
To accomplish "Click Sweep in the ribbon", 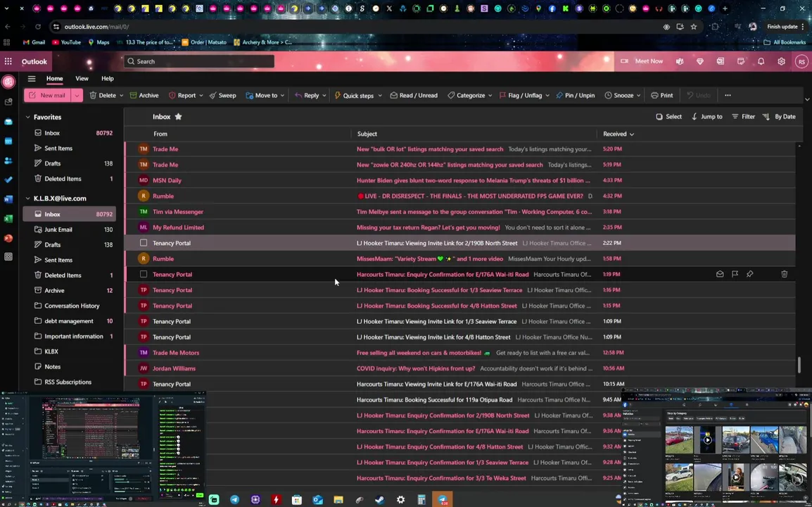I will 222,95.
